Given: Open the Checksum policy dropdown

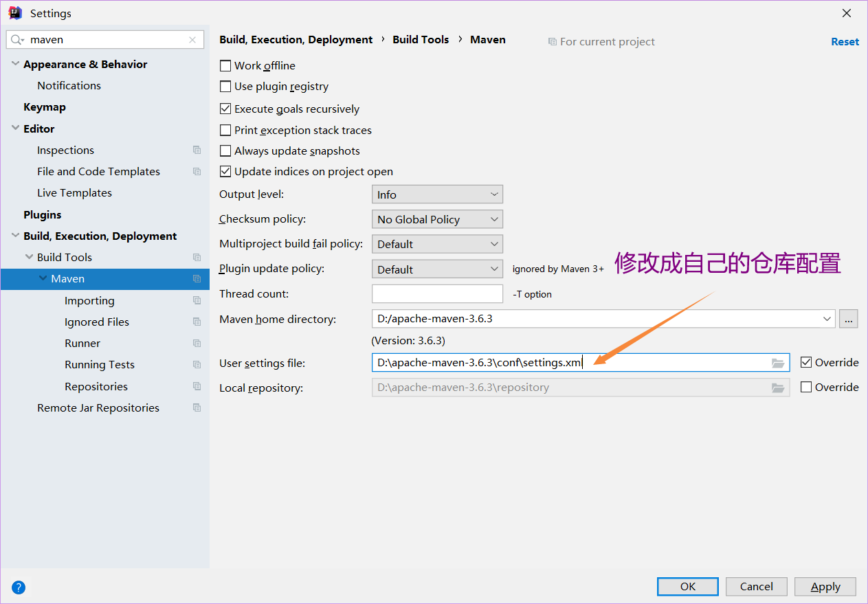Looking at the screenshot, I should pos(437,219).
